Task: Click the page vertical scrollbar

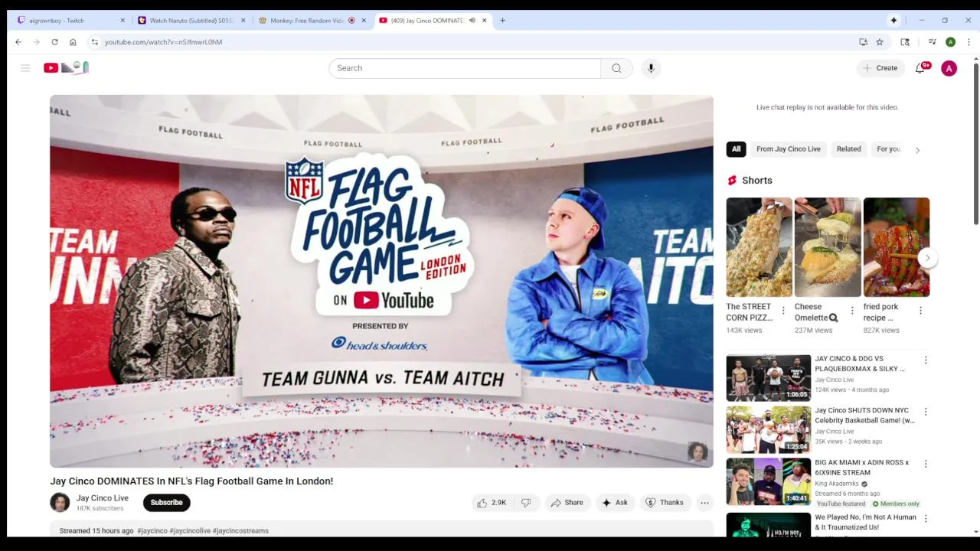Action: pyautogui.click(x=975, y=145)
